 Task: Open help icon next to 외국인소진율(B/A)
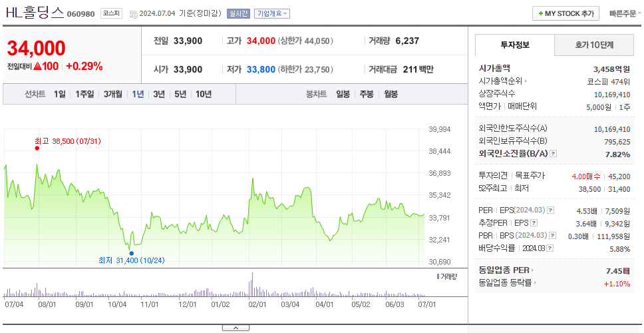pyautogui.click(x=554, y=154)
